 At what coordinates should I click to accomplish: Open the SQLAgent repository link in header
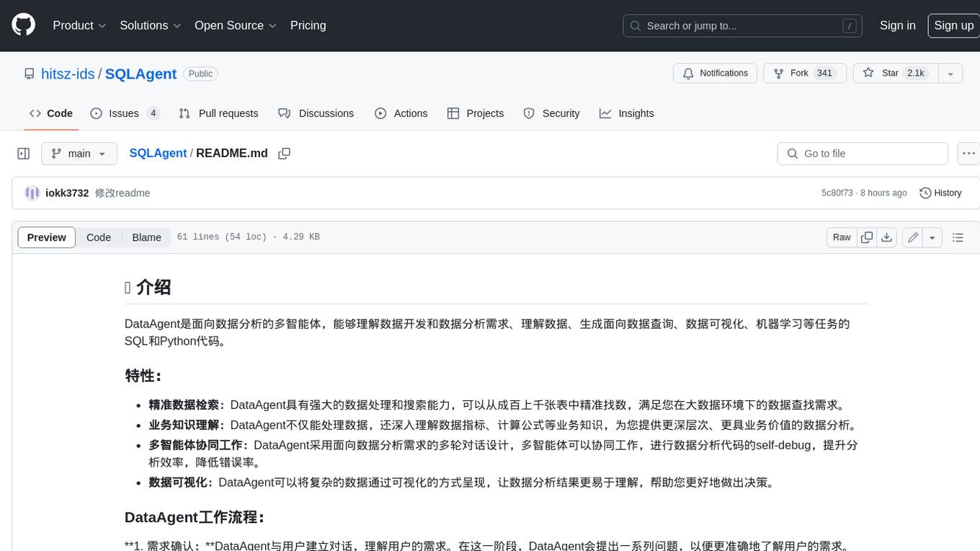pyautogui.click(x=141, y=74)
